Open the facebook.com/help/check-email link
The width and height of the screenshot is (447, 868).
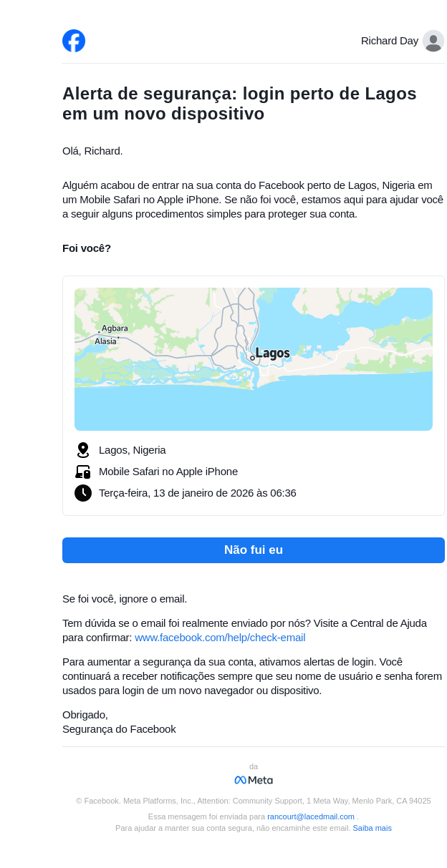[x=220, y=638]
